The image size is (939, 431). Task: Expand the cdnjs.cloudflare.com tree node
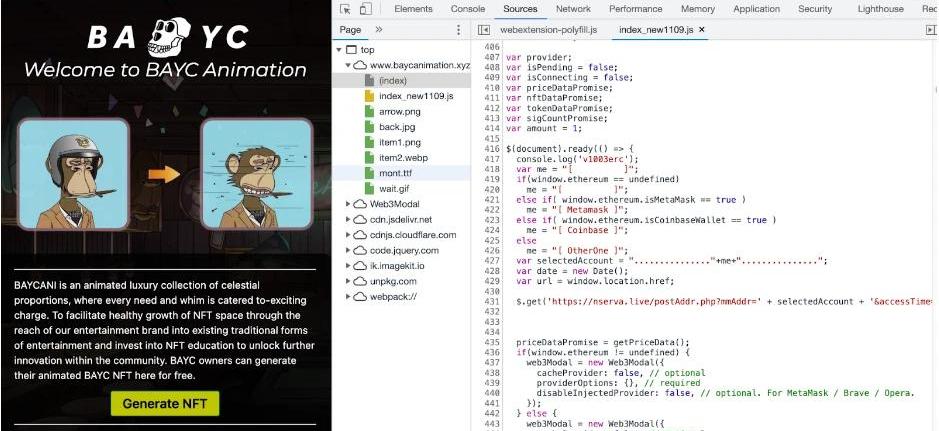[348, 235]
